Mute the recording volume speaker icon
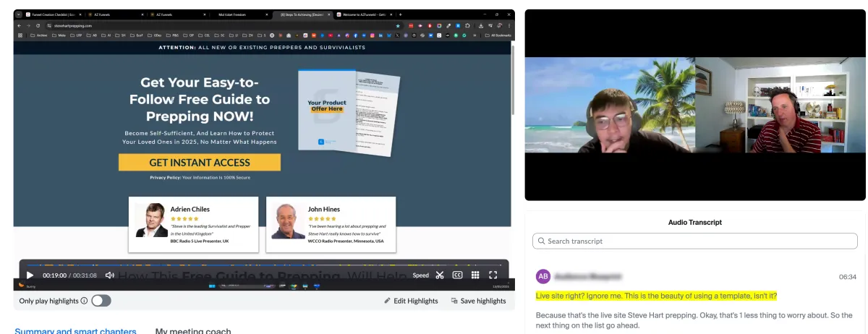868x334 pixels. coord(110,275)
